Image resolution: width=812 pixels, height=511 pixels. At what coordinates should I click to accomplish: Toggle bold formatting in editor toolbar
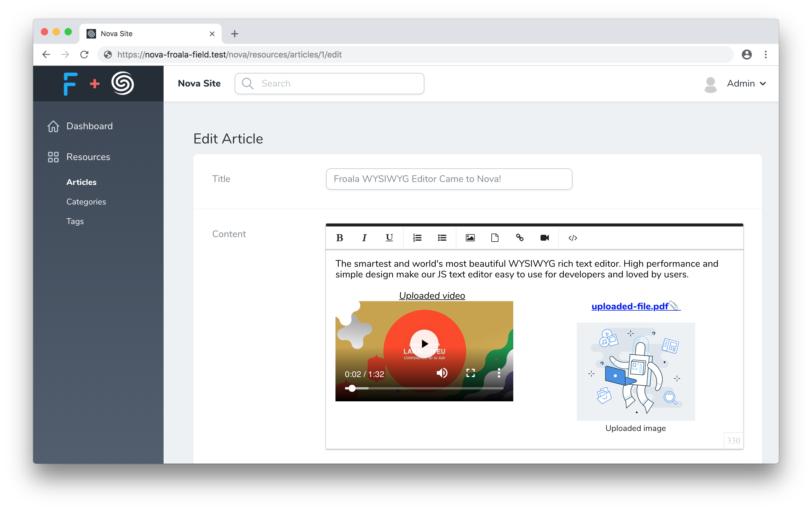(x=340, y=238)
